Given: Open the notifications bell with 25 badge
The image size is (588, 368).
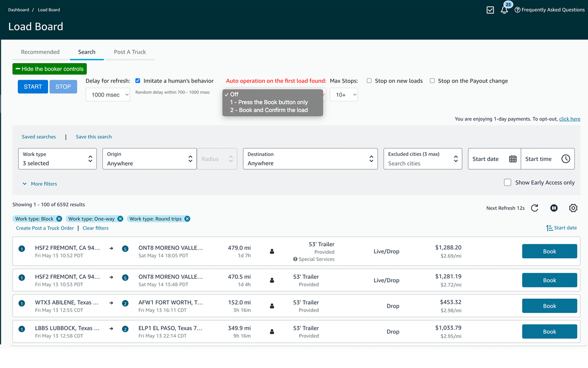Looking at the screenshot, I should pyautogui.click(x=505, y=9).
